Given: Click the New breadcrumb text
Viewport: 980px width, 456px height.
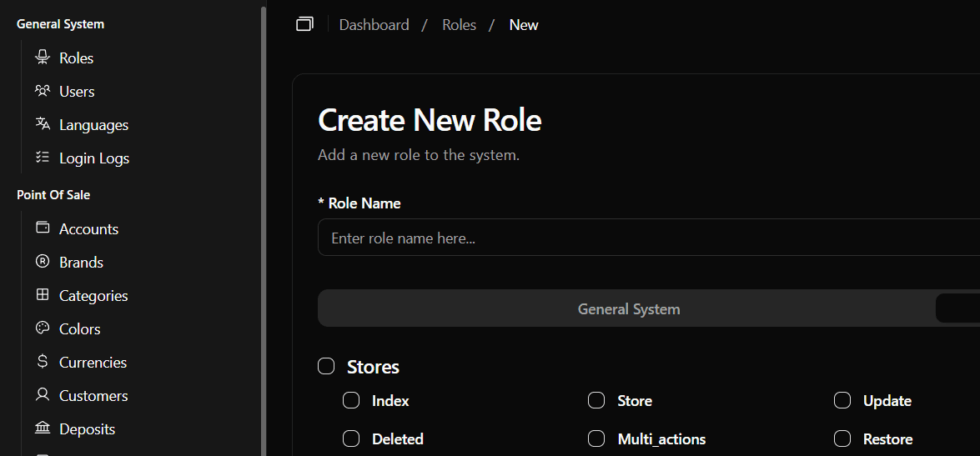Looking at the screenshot, I should [x=524, y=25].
